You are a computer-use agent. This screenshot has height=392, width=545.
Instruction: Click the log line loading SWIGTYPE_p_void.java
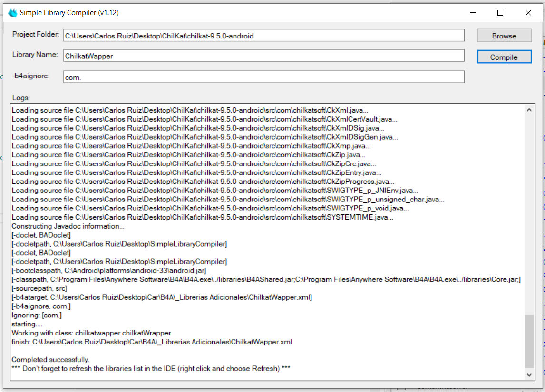click(210, 208)
